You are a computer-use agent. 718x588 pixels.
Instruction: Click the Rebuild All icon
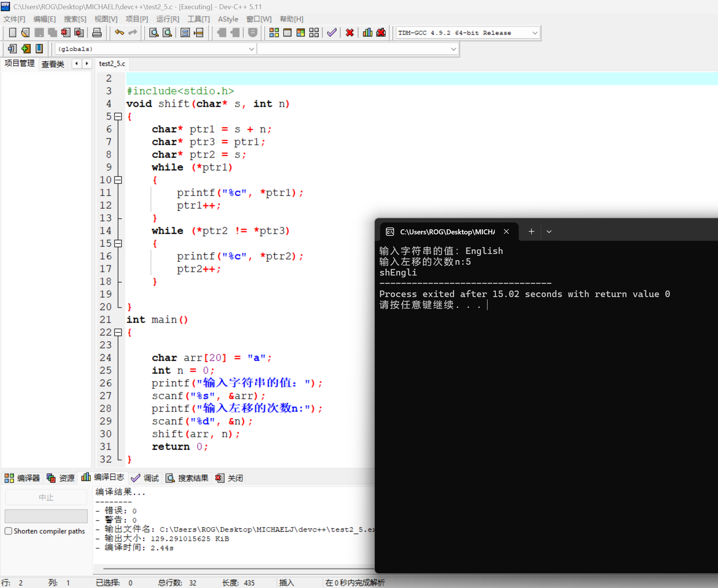pyautogui.click(x=314, y=33)
